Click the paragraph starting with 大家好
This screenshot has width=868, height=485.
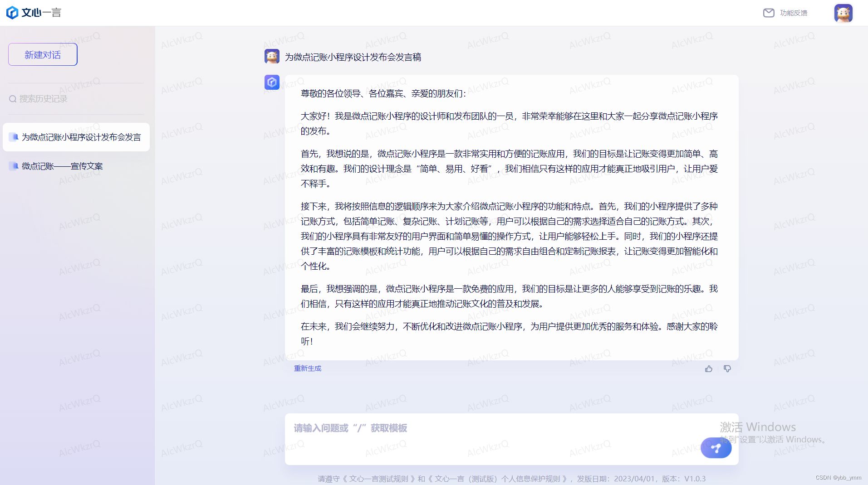[509, 123]
